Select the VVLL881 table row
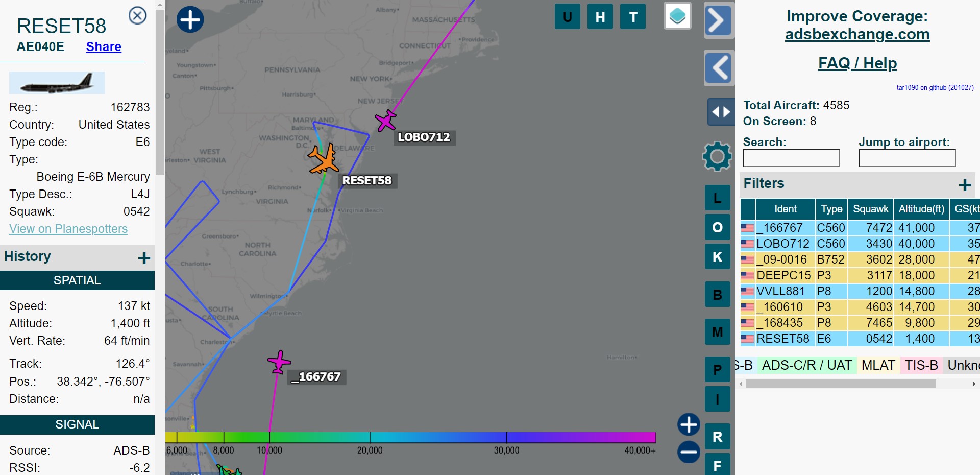This screenshot has height=475, width=980. tap(860, 291)
